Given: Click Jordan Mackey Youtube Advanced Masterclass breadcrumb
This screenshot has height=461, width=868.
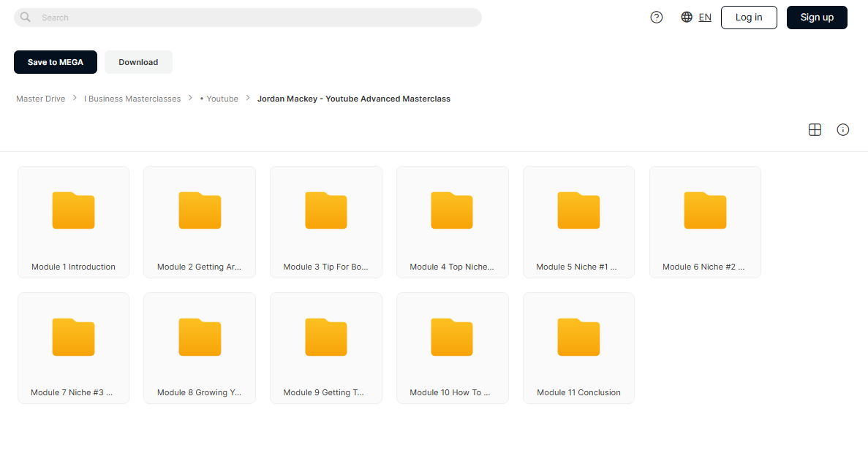Looking at the screenshot, I should [354, 99].
